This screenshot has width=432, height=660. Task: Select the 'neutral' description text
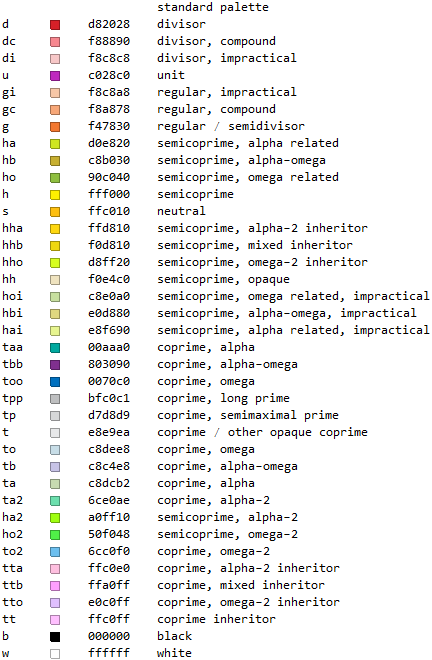coord(181,211)
